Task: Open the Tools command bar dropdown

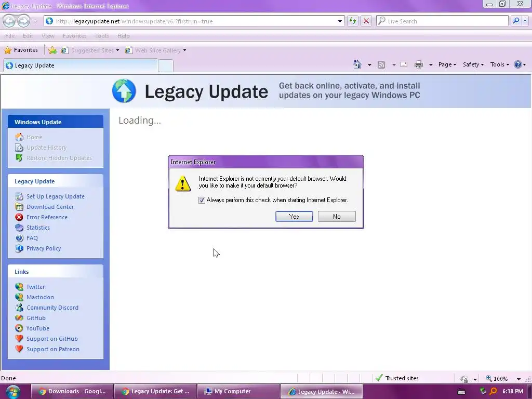Action: tap(499, 64)
